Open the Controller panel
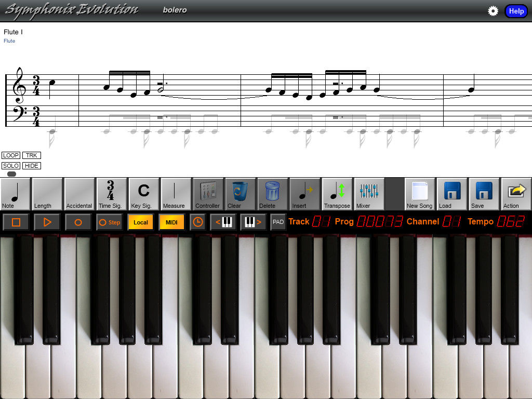The image size is (532, 399). (208, 194)
